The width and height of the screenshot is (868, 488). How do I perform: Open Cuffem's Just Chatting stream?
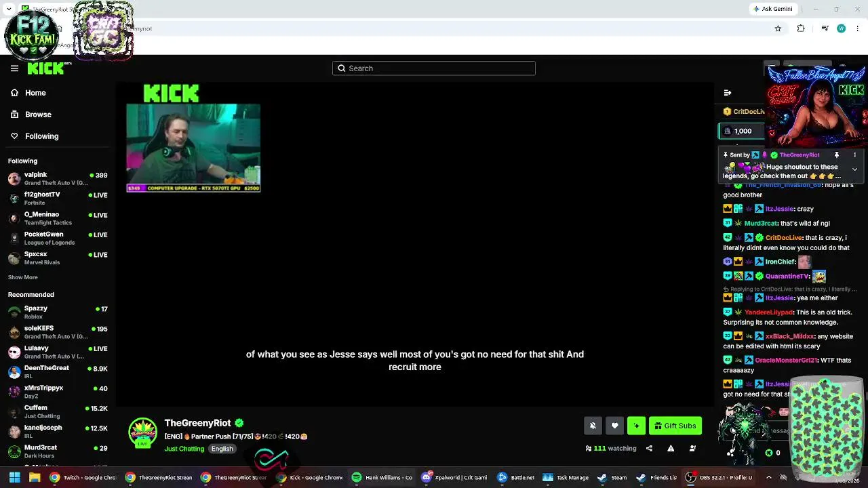(x=58, y=412)
